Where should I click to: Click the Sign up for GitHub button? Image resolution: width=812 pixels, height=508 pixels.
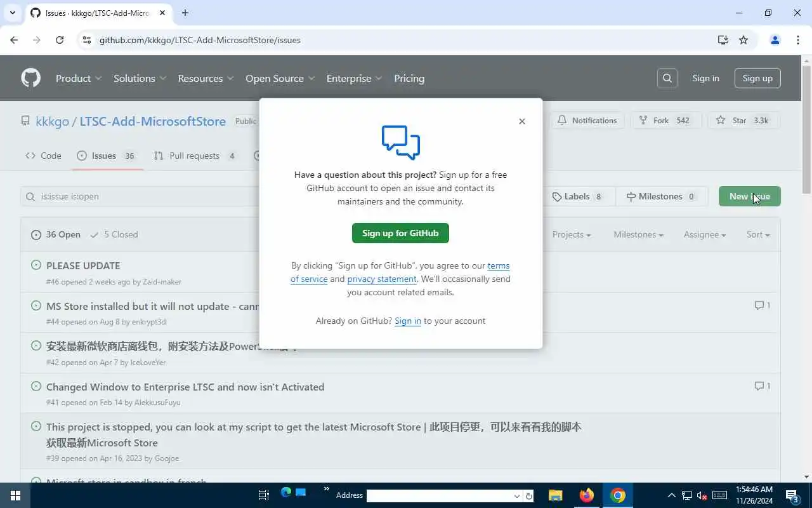pyautogui.click(x=400, y=233)
